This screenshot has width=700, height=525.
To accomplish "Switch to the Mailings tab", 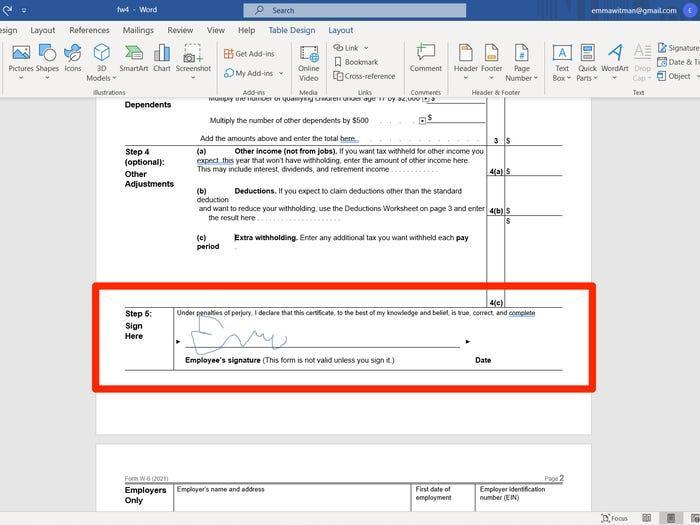I will [138, 30].
